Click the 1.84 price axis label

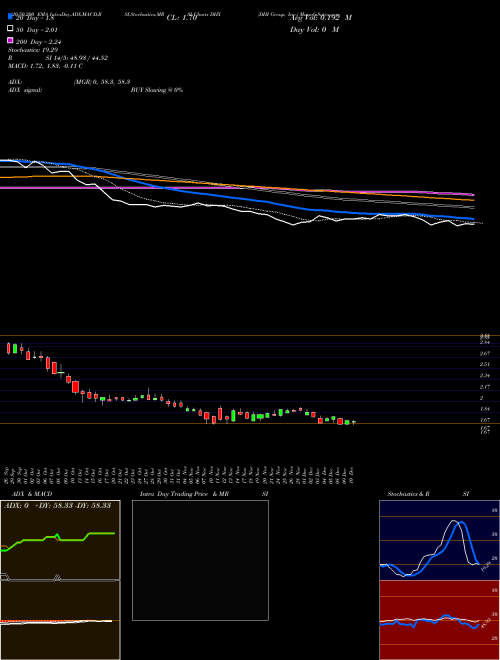coord(485,409)
